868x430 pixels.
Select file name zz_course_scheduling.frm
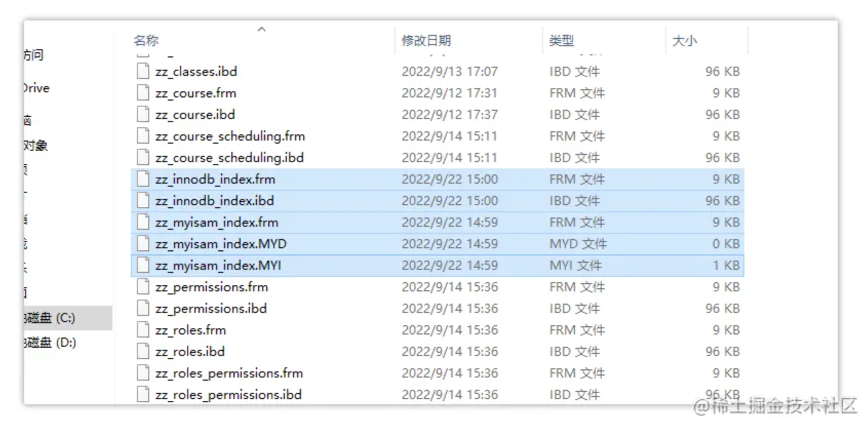point(230,136)
